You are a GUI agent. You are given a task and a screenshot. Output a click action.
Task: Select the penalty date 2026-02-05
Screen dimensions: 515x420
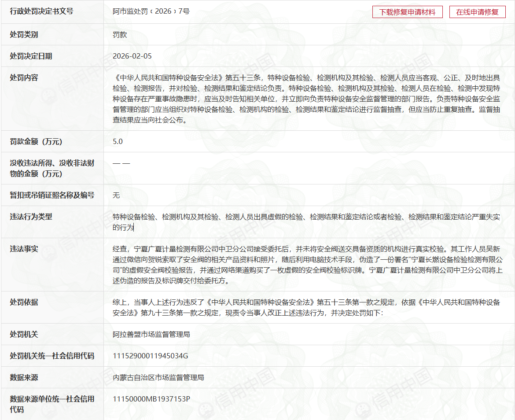132,56
